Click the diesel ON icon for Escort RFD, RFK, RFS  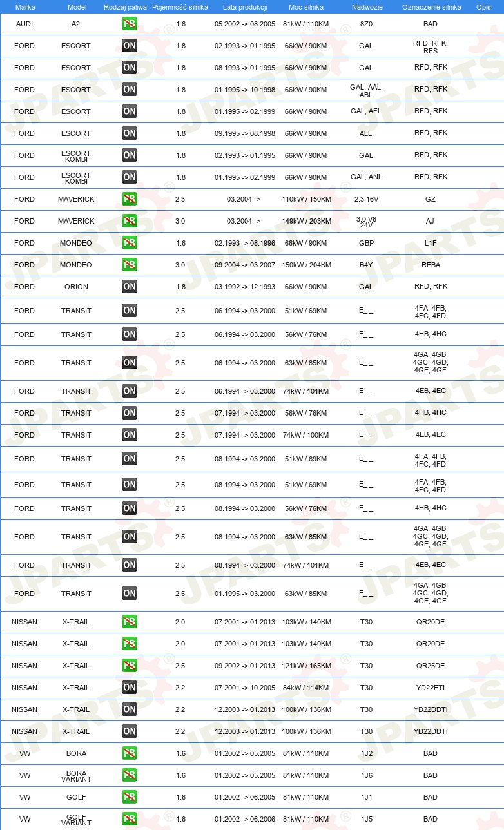130,46
